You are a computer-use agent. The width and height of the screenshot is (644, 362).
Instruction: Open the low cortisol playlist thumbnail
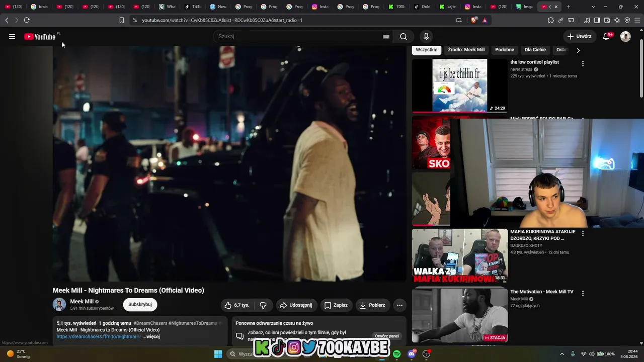[460, 85]
